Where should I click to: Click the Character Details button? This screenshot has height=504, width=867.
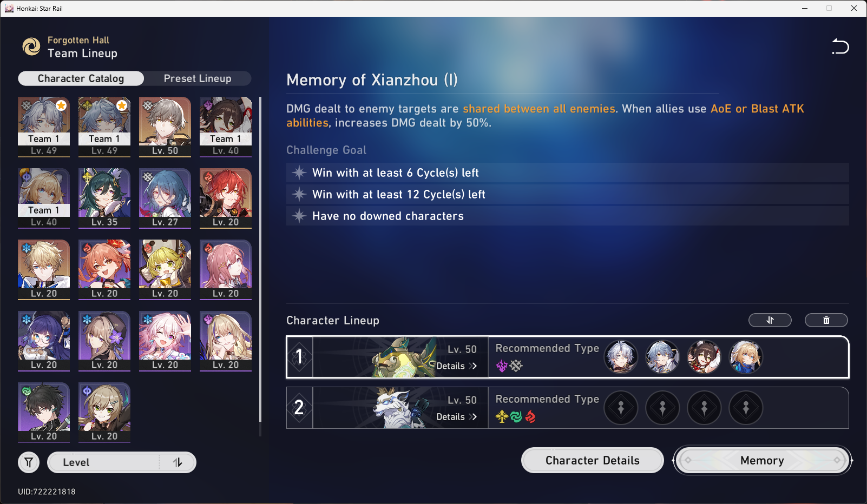[593, 460]
